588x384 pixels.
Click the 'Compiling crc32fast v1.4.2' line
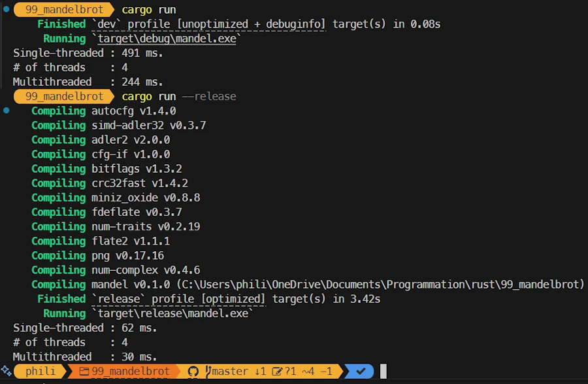110,183
